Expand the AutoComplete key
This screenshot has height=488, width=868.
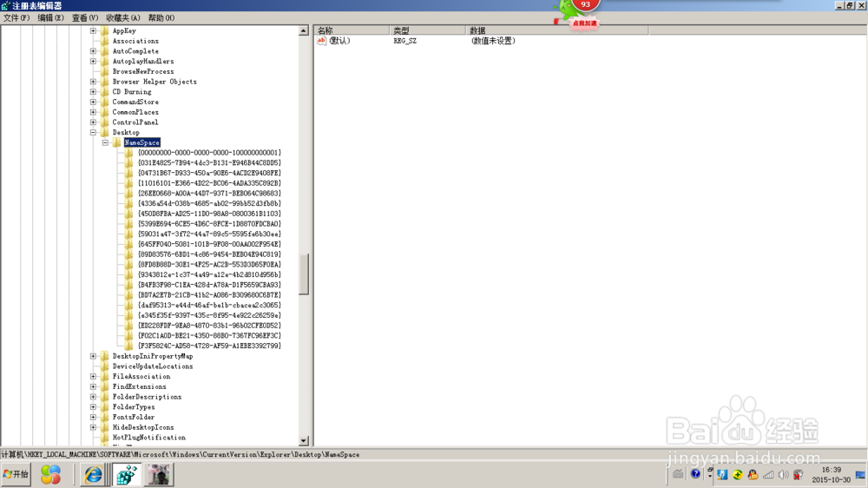coord(93,51)
